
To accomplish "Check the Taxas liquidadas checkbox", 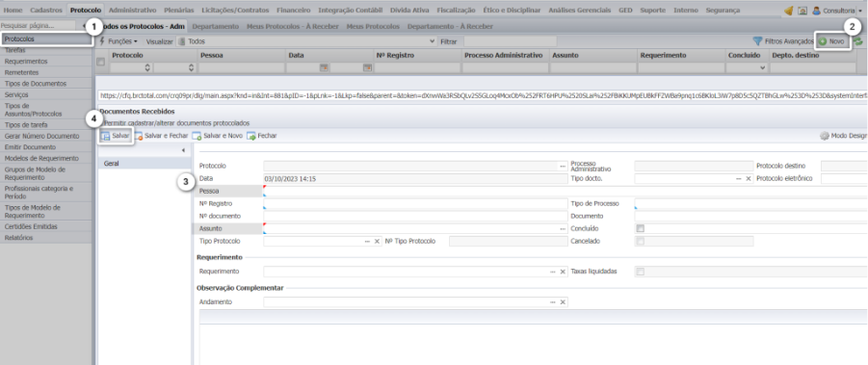I will tap(641, 272).
